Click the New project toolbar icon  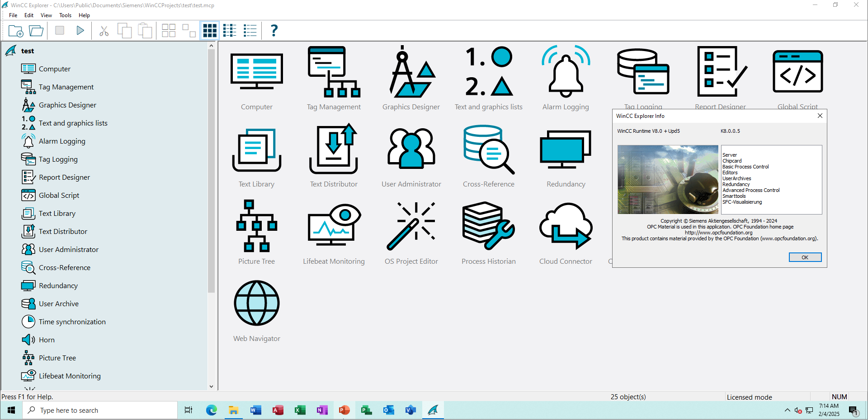click(16, 31)
